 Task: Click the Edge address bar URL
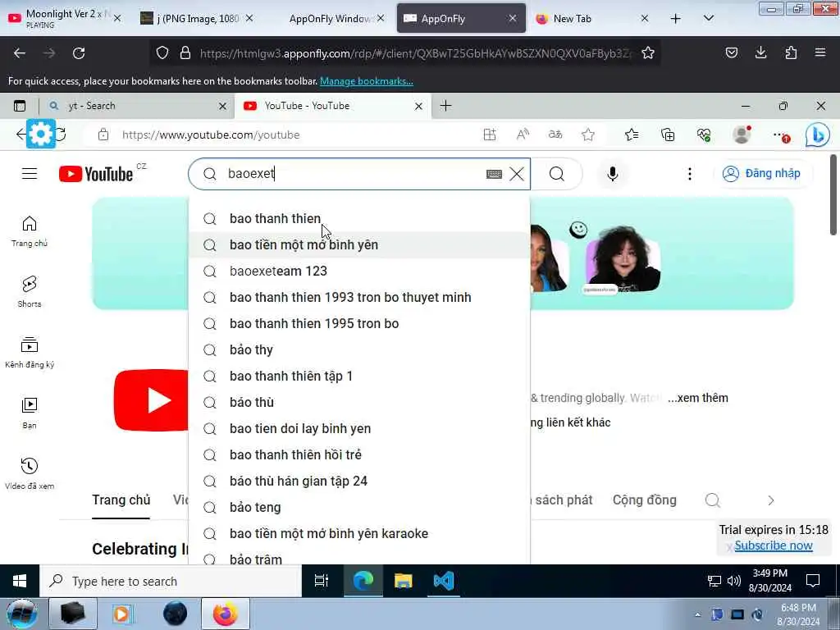click(211, 135)
